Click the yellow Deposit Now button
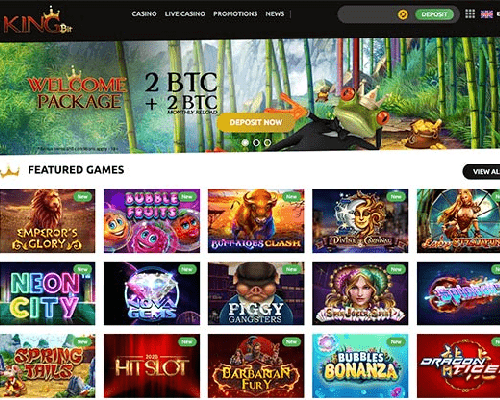This screenshot has width=500, height=400. [x=256, y=122]
